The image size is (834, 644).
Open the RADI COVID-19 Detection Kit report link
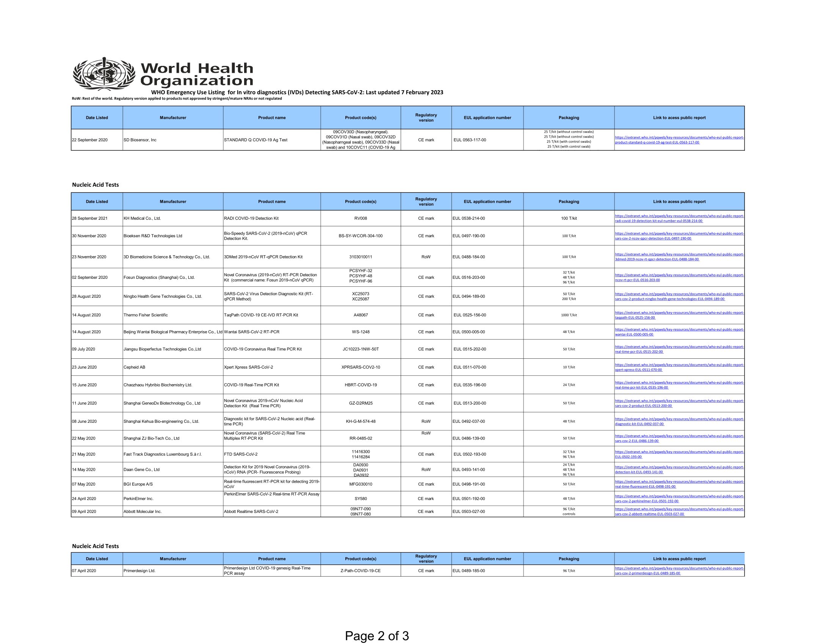679,218
